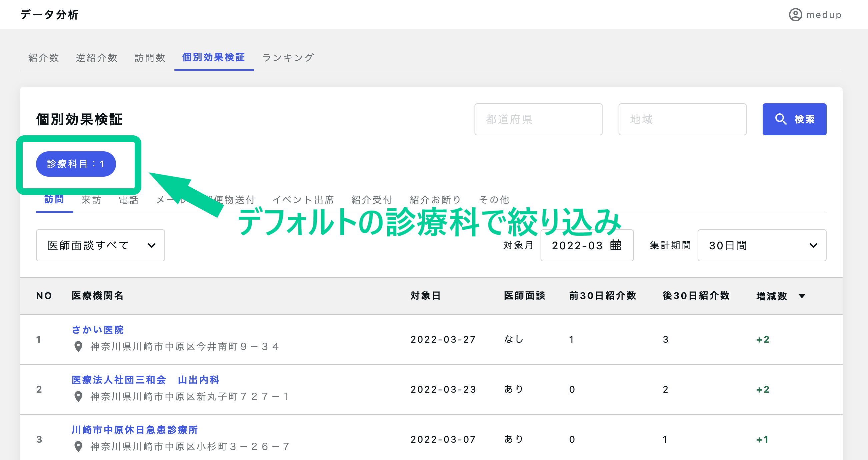Viewport: 868px width, 460px height.
Task: Click the map pin beside 新丸子町７２７－１ address
Action: click(x=78, y=396)
